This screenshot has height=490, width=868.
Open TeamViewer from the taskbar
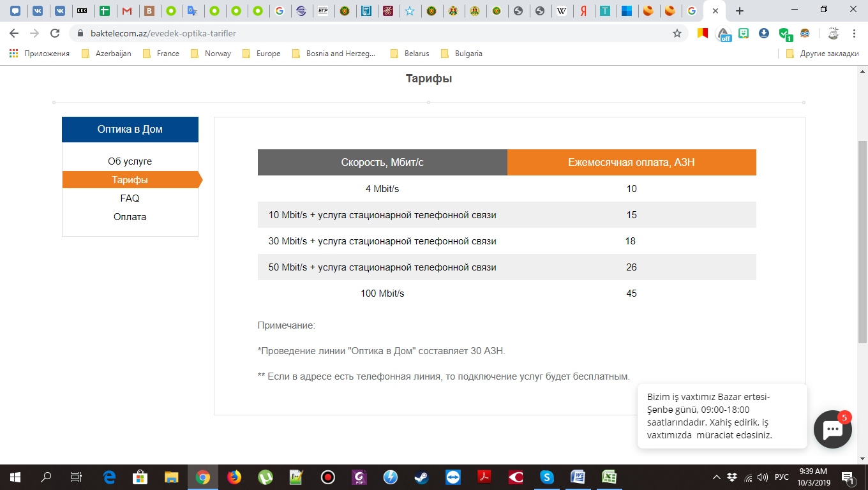tap(453, 477)
